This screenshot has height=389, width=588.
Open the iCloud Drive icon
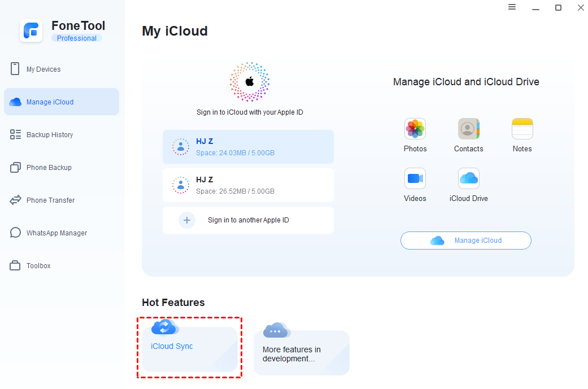(x=468, y=178)
